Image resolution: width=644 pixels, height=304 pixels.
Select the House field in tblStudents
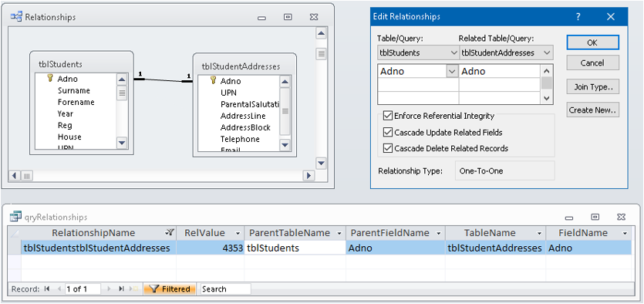point(69,137)
